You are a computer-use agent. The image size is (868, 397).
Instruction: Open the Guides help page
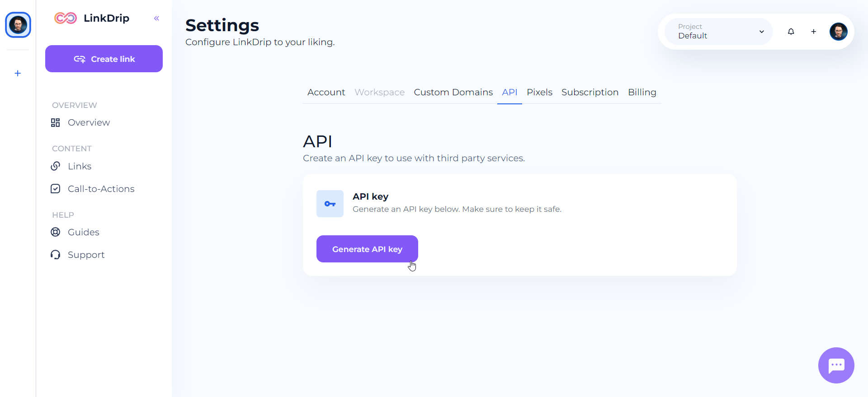83,232
